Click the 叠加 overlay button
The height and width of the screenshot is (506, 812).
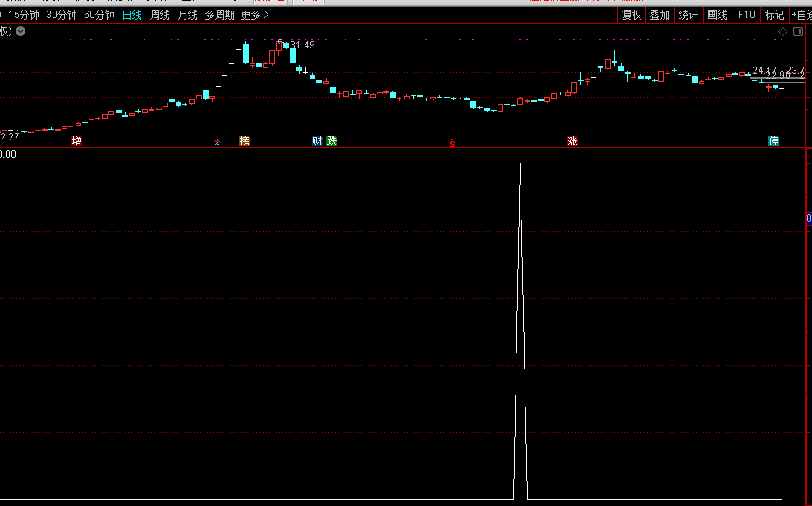pyautogui.click(x=660, y=15)
